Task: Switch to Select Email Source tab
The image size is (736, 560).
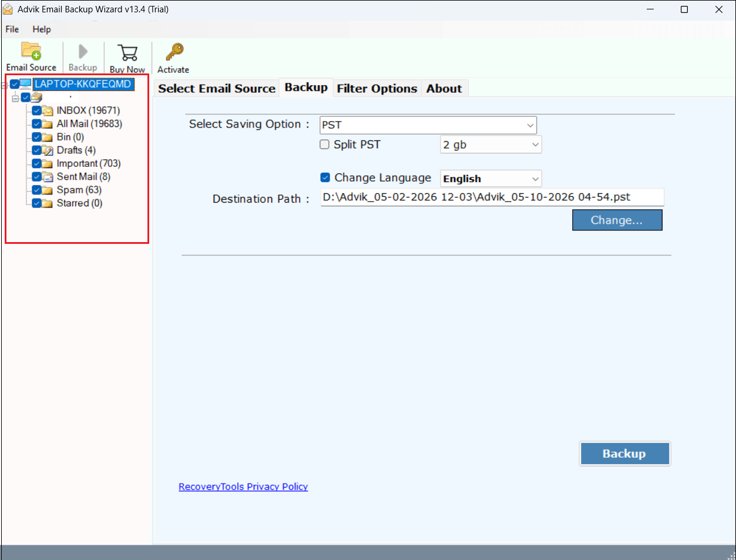Action: pyautogui.click(x=217, y=89)
